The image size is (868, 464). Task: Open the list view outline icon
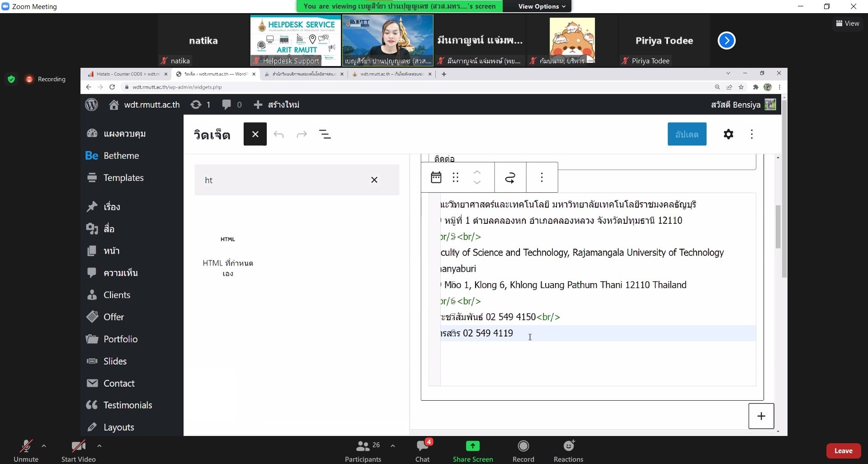click(x=325, y=134)
